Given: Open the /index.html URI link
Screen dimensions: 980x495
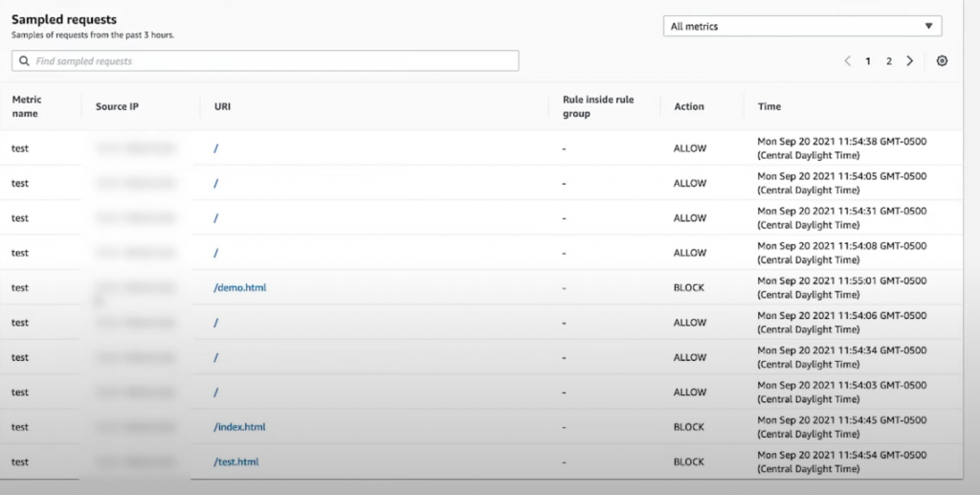Looking at the screenshot, I should click(x=240, y=427).
